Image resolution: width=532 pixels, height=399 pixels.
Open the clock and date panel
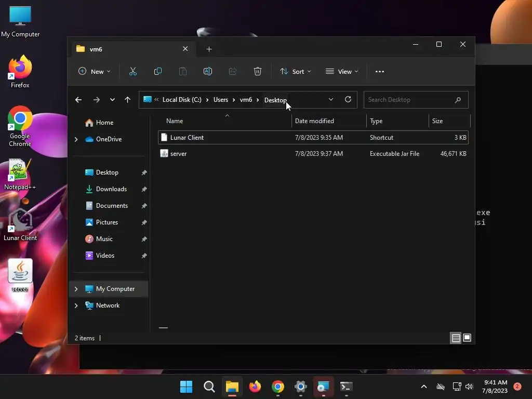pyautogui.click(x=495, y=387)
